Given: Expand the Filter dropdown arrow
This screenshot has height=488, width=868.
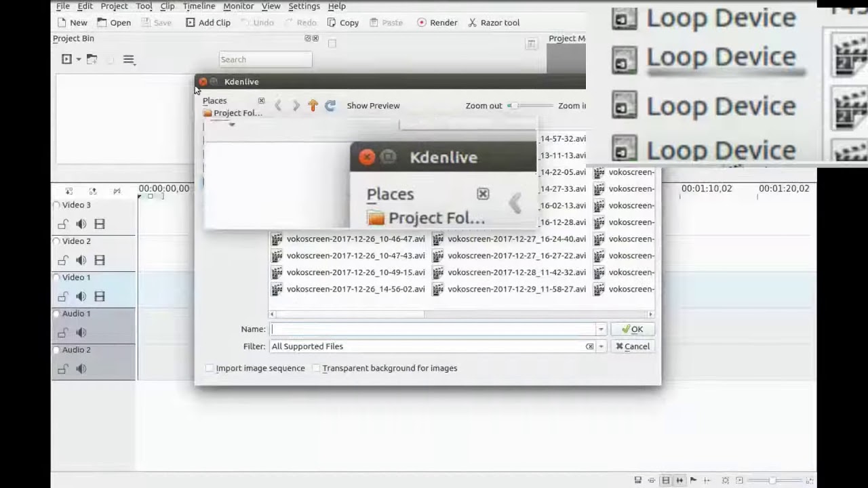Looking at the screenshot, I should [x=601, y=346].
